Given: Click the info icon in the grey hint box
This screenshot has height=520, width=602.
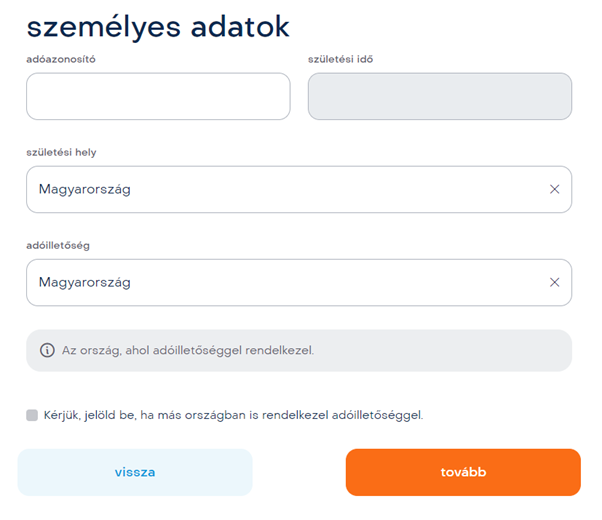Looking at the screenshot, I should (47, 350).
